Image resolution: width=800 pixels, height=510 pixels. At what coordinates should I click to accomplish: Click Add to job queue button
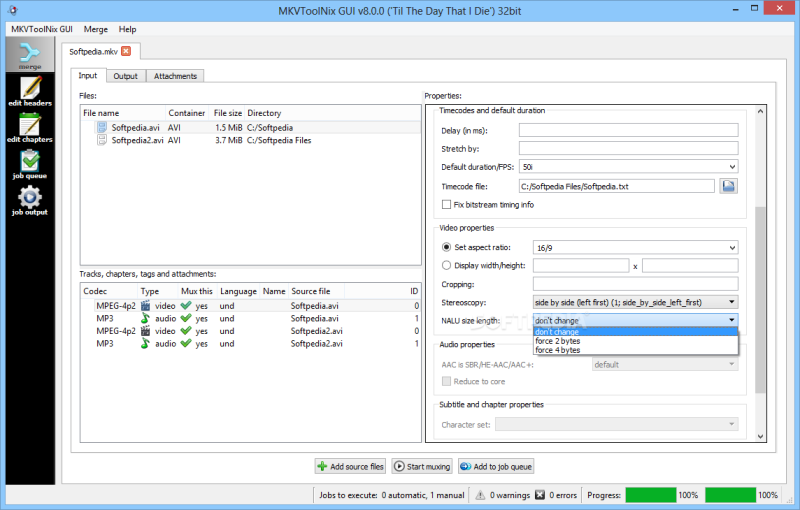tap(496, 467)
